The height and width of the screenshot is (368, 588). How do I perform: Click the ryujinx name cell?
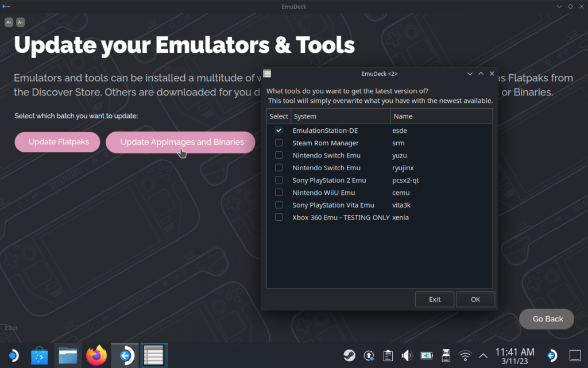tap(403, 167)
